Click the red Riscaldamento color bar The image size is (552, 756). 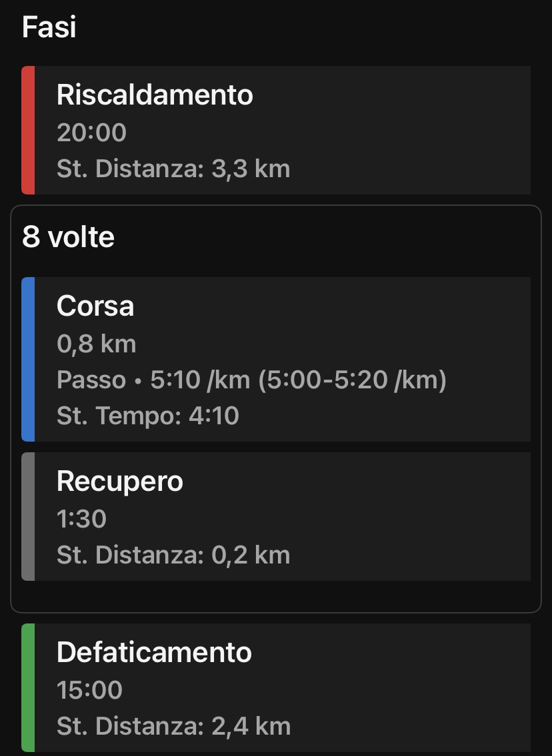click(x=28, y=130)
